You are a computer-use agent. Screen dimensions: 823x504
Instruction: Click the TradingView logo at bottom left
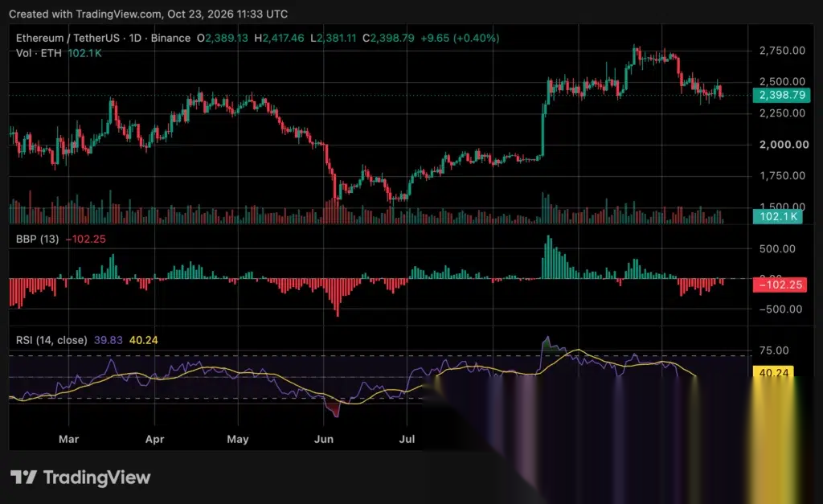80,477
